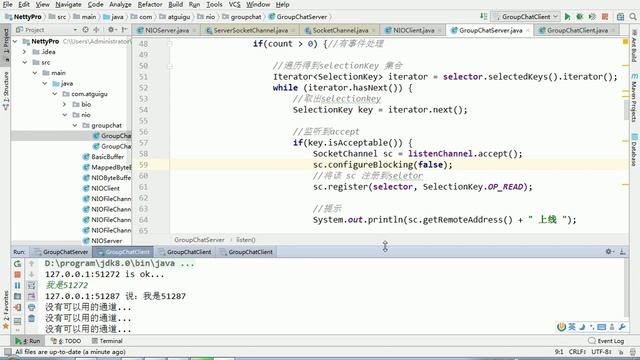Click the Run tool window button at bottom
The image size is (640, 360).
coord(28,341)
